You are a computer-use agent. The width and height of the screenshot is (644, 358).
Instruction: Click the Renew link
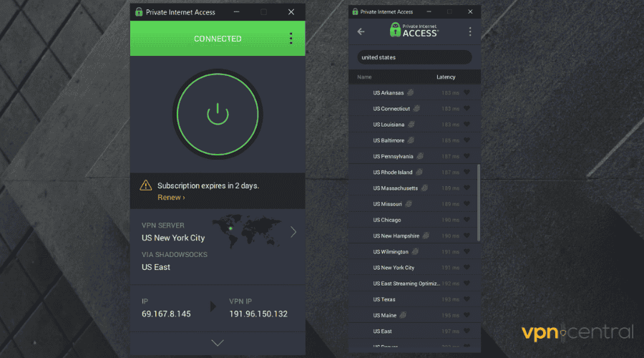pos(171,198)
